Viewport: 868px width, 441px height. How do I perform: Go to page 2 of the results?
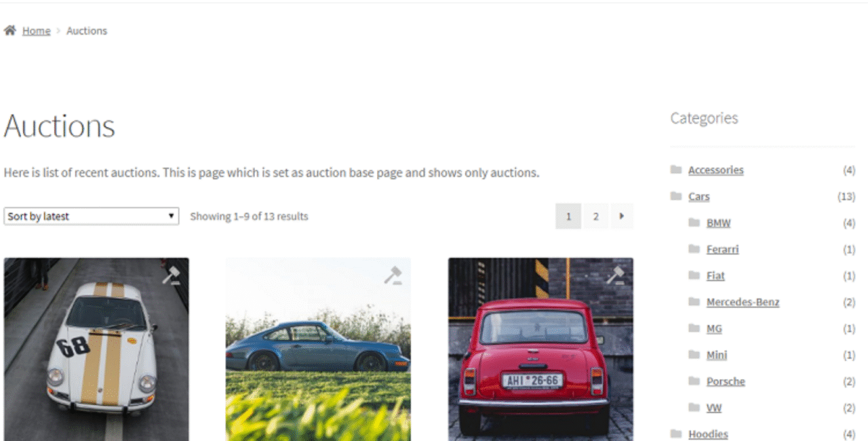(596, 216)
